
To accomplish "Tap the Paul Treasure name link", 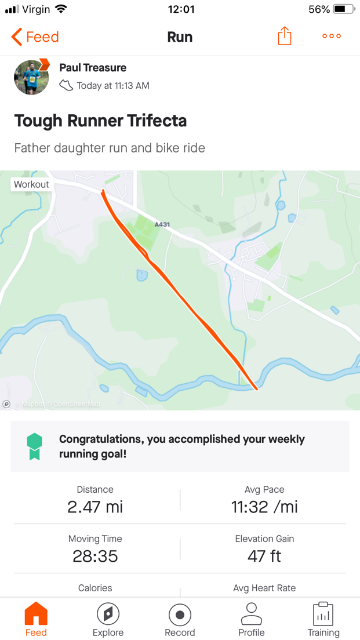I will pos(93,67).
